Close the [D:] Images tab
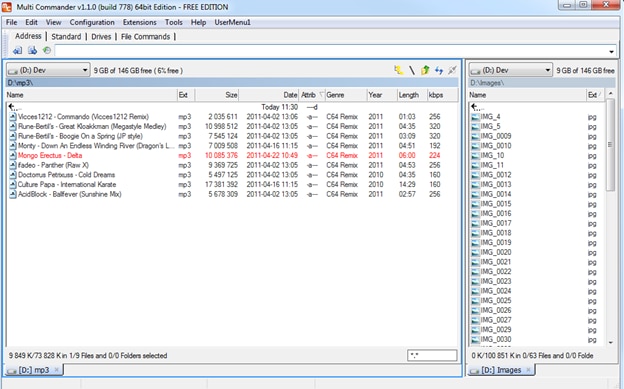Viewport: 624px width, 389px height. [x=528, y=370]
